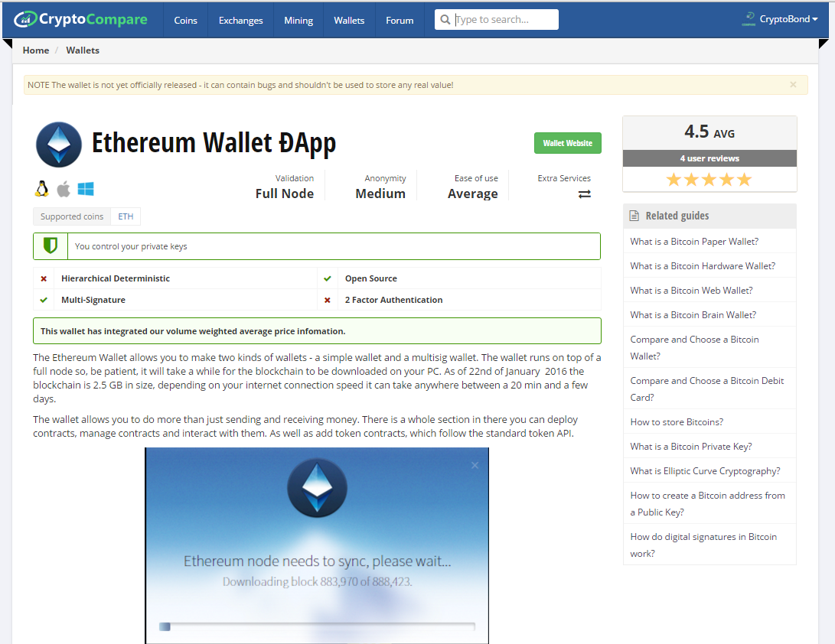
Task: Dismiss the yellow NOTE warning banner
Action: (x=793, y=85)
